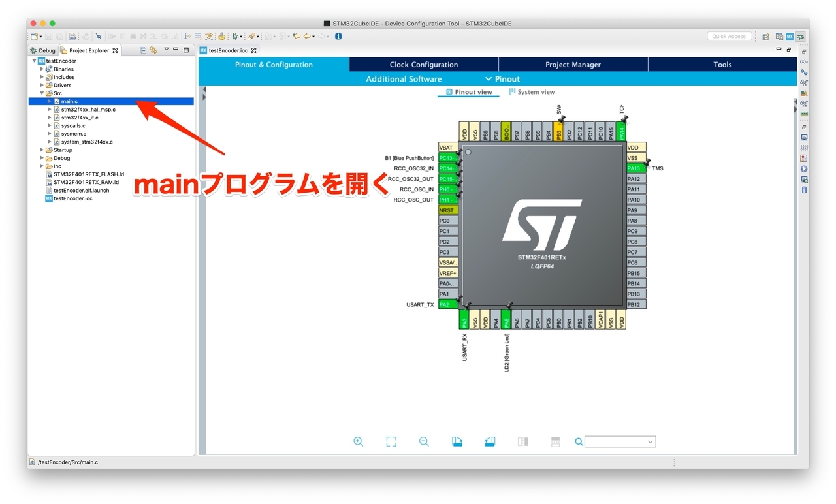This screenshot has height=504, width=836.
Task: Toggle the pin-layout display icon near bottom toolbar
Action: tap(522, 441)
